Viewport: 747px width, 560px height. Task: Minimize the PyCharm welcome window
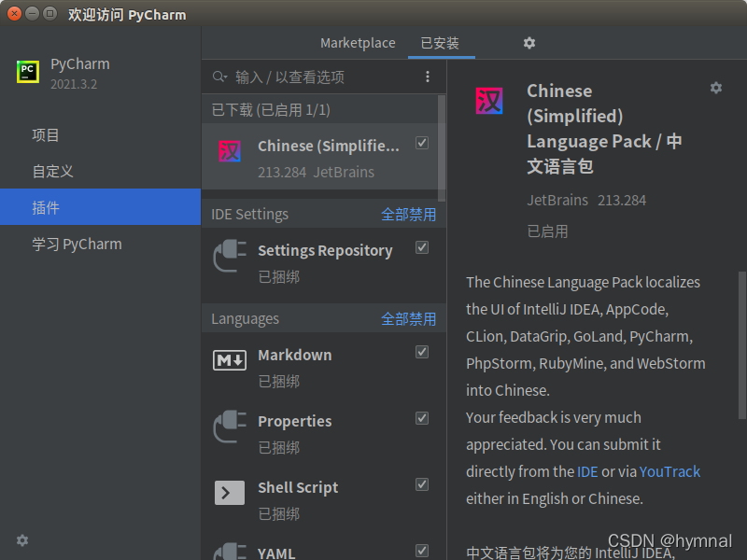click(32, 14)
